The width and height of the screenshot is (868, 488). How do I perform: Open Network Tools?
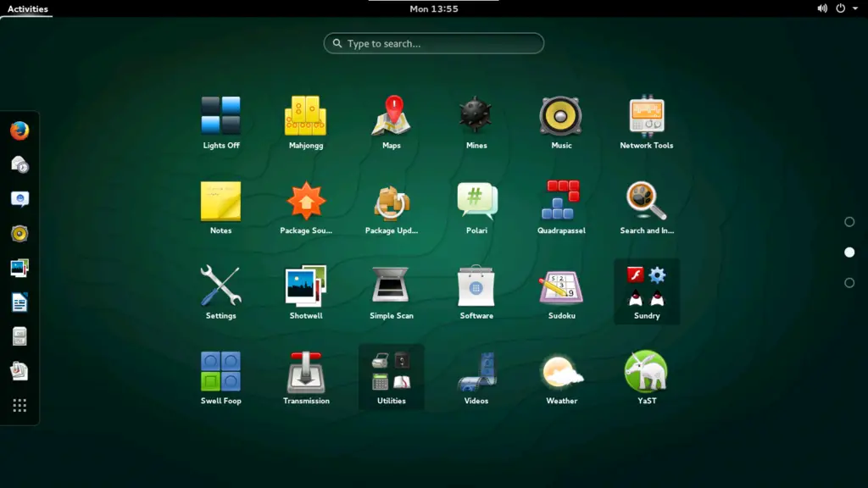[646, 123]
